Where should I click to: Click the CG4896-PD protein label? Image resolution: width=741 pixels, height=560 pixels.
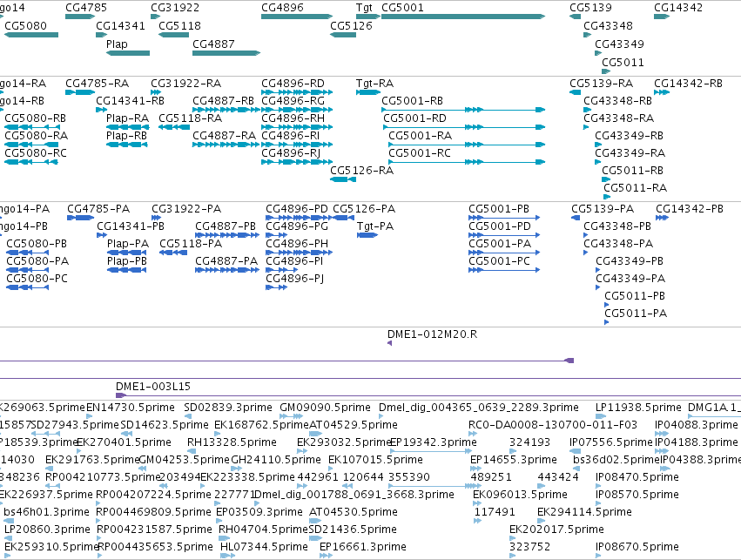point(297,209)
